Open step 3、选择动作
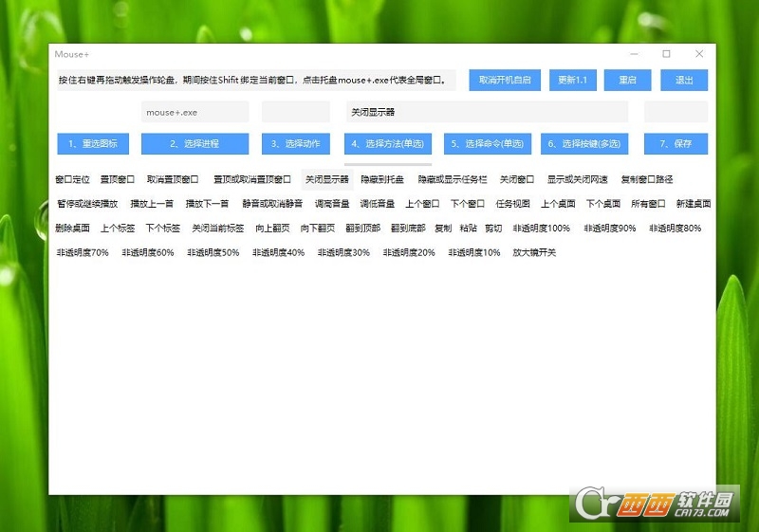759x532 pixels. coord(296,143)
